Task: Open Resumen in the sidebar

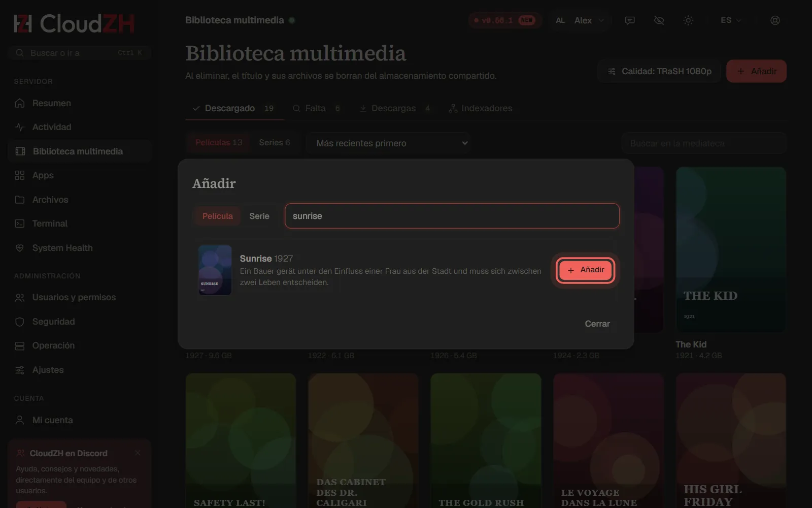Action: (80, 103)
